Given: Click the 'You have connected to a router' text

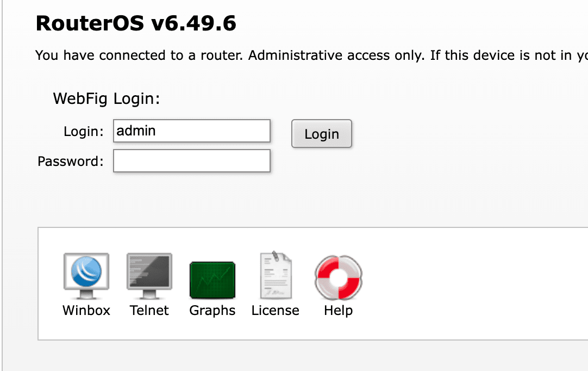Looking at the screenshot, I should (139, 55).
